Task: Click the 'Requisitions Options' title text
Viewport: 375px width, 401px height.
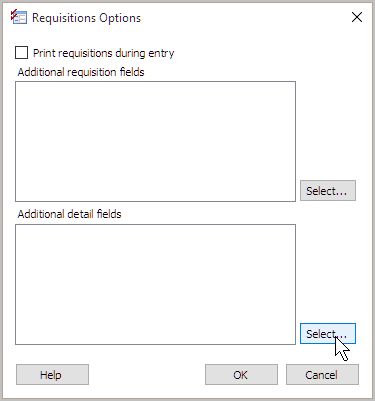Action: pyautogui.click(x=86, y=18)
